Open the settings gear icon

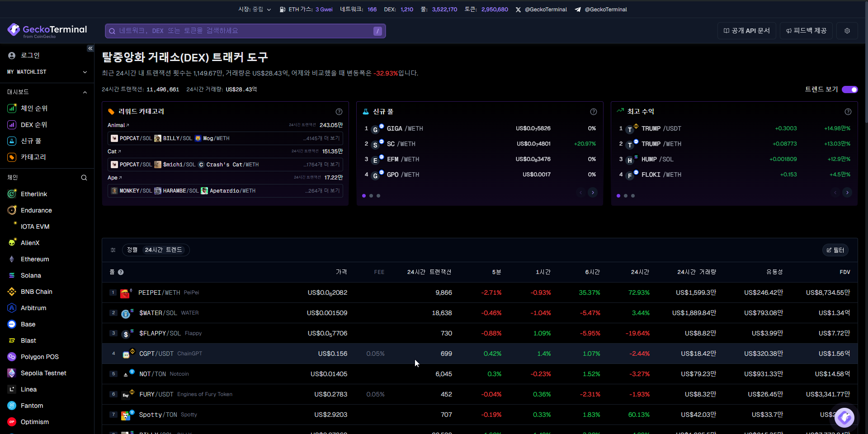[x=847, y=31]
